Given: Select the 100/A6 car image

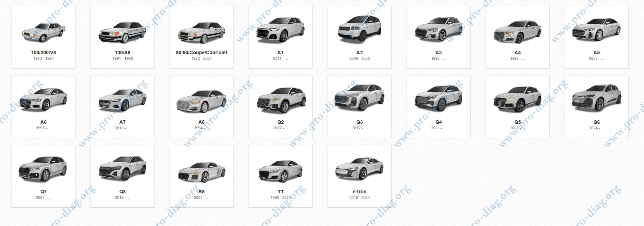Looking at the screenshot, I should (x=123, y=32).
